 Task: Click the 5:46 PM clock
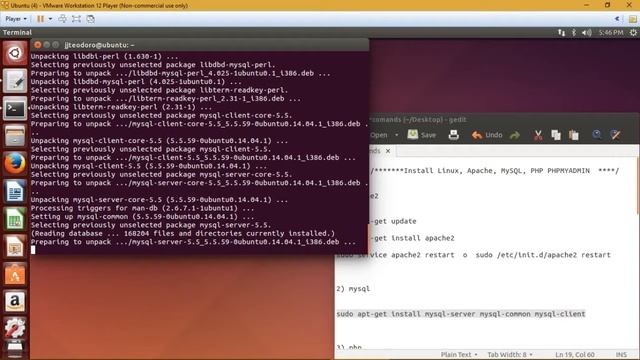(611, 33)
